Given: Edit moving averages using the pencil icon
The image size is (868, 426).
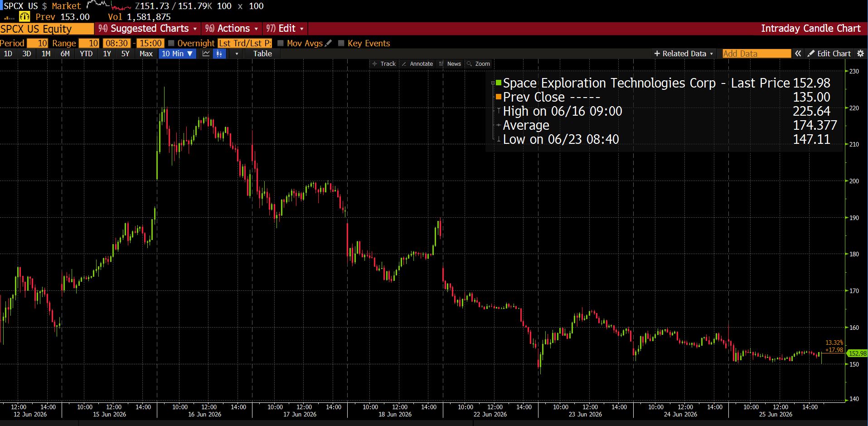Looking at the screenshot, I should click(328, 43).
